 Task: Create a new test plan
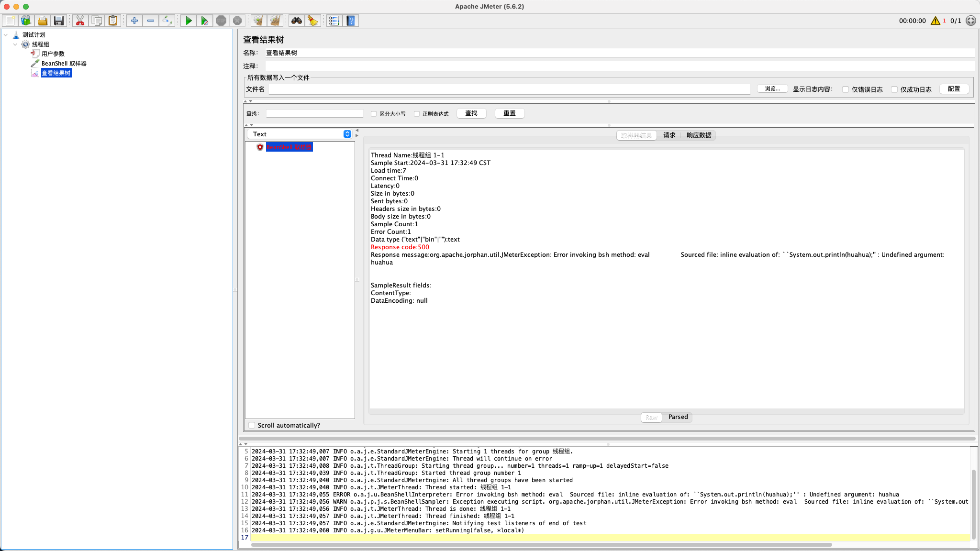(x=10, y=21)
